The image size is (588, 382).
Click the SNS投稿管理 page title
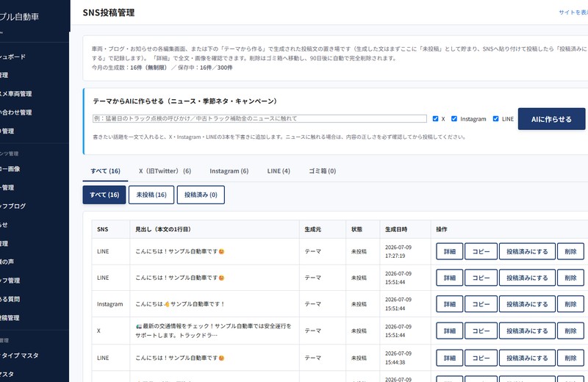pyautogui.click(x=108, y=12)
